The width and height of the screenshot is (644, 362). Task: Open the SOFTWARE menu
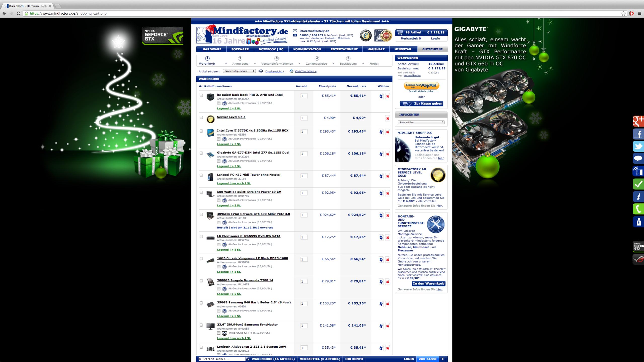tap(240, 49)
